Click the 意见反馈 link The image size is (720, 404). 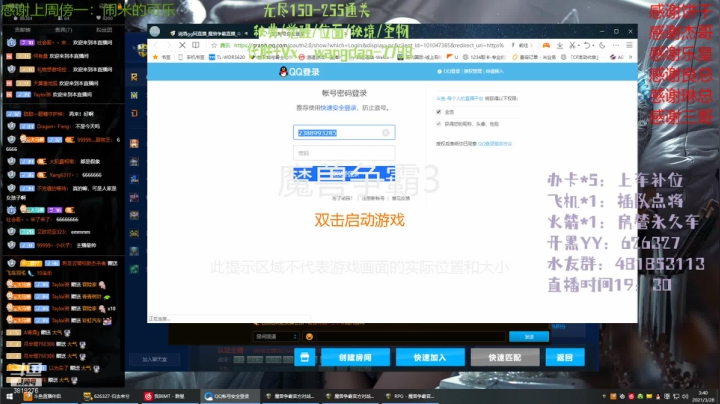click(x=401, y=198)
